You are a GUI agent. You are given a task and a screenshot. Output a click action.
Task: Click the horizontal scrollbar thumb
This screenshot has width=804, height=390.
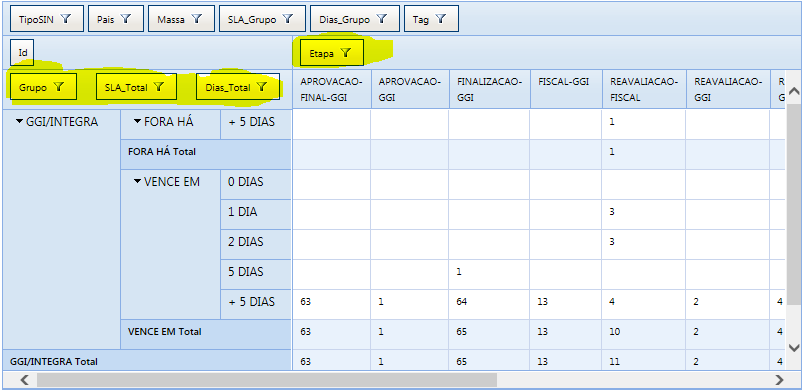pos(267,380)
